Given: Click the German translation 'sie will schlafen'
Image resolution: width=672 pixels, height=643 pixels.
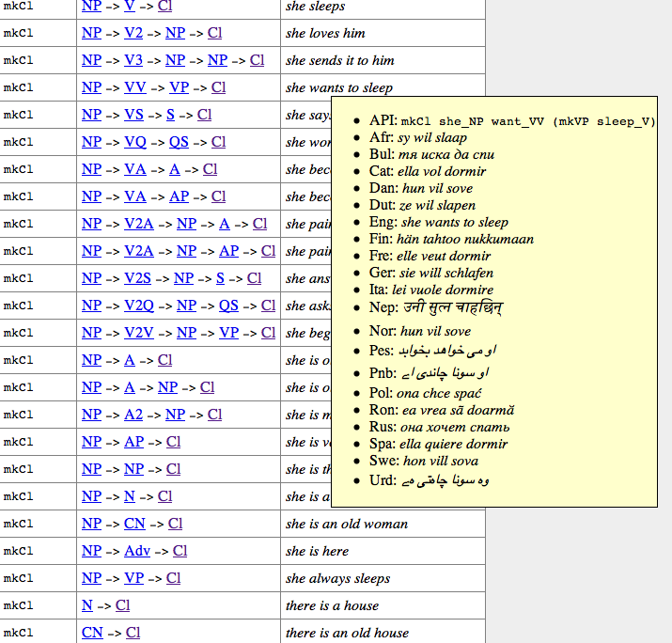Looking at the screenshot, I should pyautogui.click(x=447, y=273).
